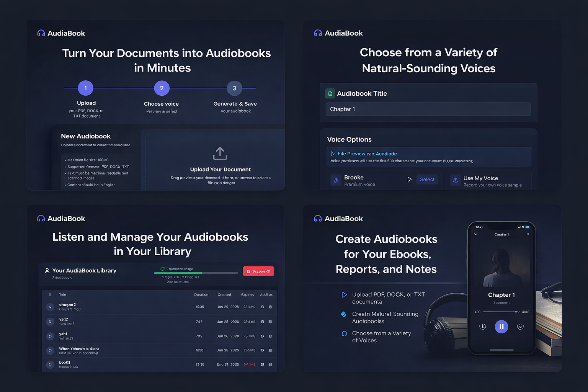
Task: Tap the skip-back icon on the phone player
Action: tap(483, 327)
